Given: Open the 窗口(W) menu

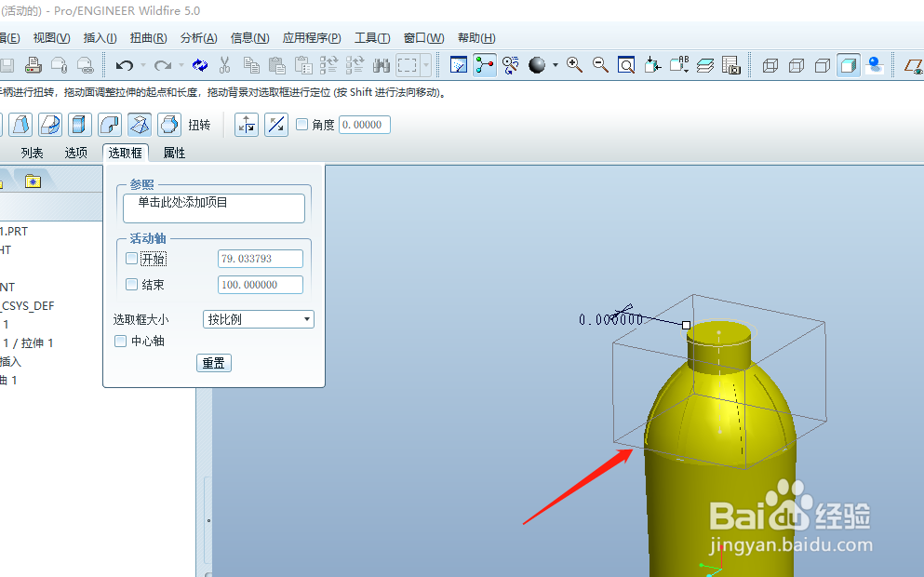Looking at the screenshot, I should 423,38.
